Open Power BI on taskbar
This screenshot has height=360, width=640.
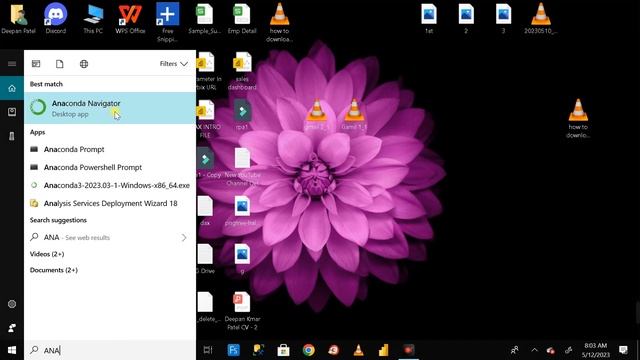point(383,350)
